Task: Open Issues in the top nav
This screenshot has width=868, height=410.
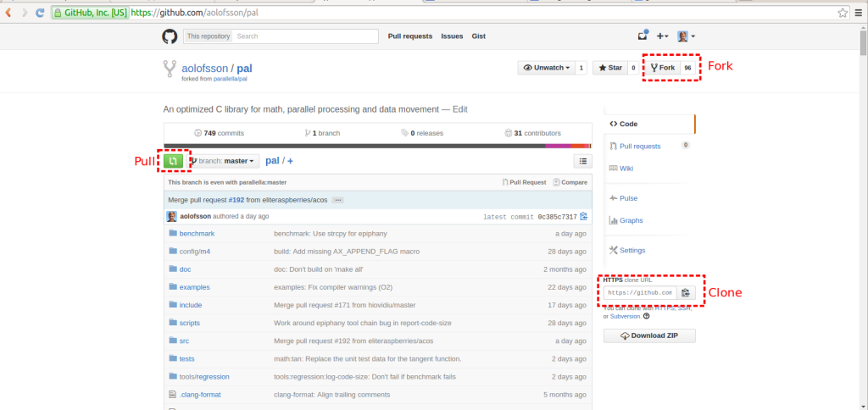Action: (x=452, y=36)
